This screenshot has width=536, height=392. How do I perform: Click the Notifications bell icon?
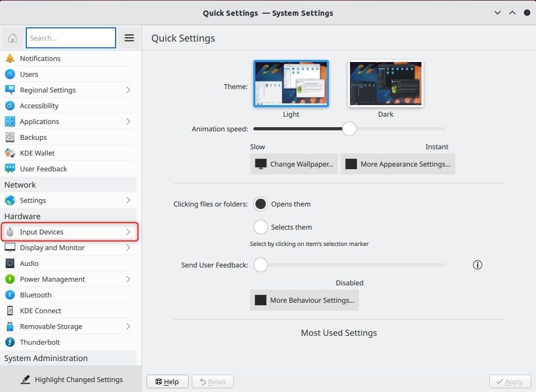click(10, 58)
